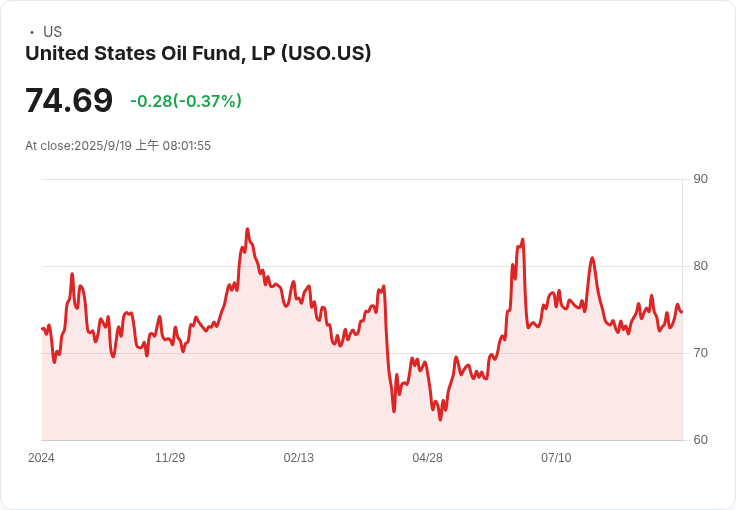Click the 90 y-axis label
736x510 pixels.
click(701, 179)
